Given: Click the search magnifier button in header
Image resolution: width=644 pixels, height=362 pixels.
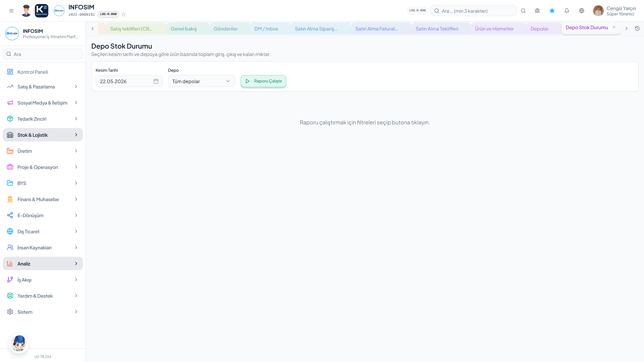Looking at the screenshot, I should (523, 11).
